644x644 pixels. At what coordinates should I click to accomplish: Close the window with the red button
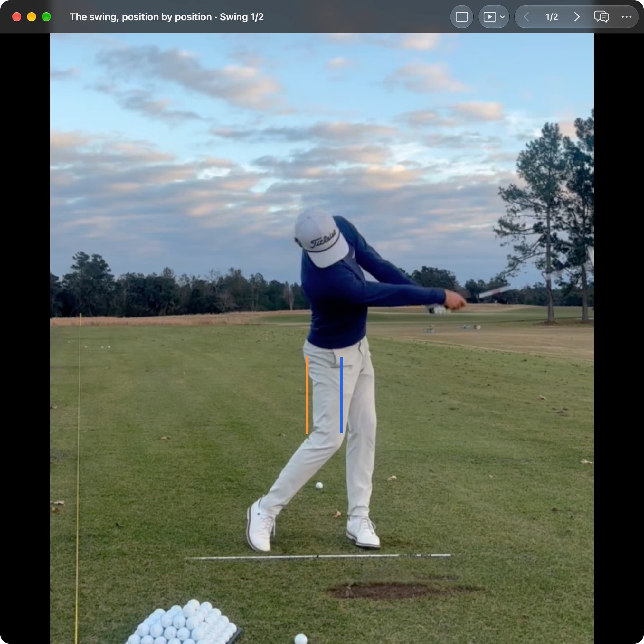pyautogui.click(x=17, y=17)
